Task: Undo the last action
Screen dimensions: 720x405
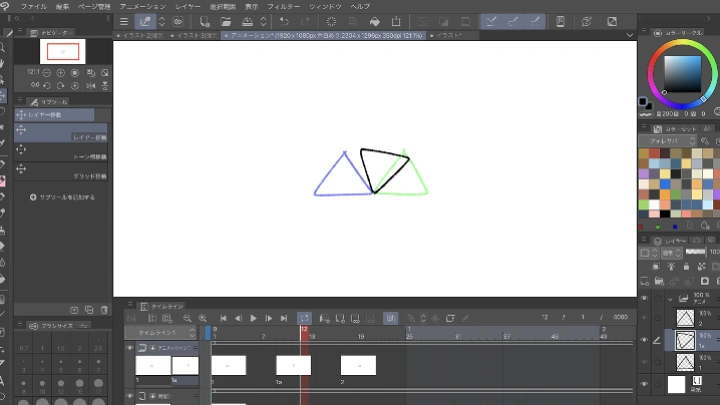Action: [284, 22]
